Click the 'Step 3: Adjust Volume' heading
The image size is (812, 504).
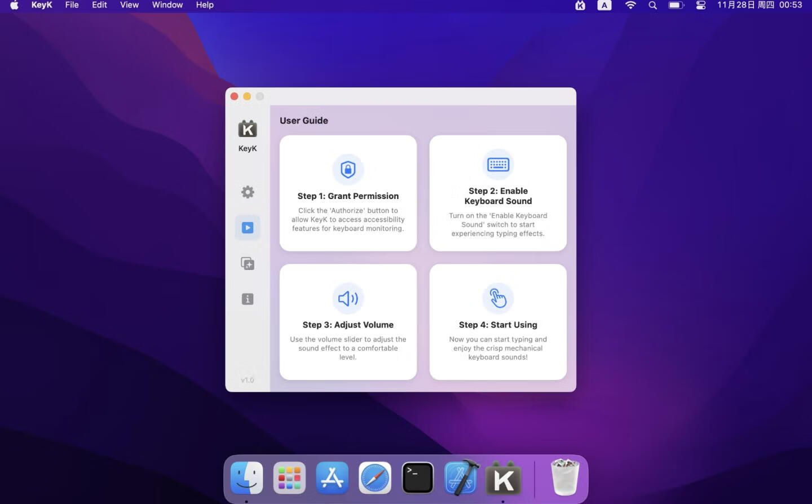pyautogui.click(x=348, y=325)
